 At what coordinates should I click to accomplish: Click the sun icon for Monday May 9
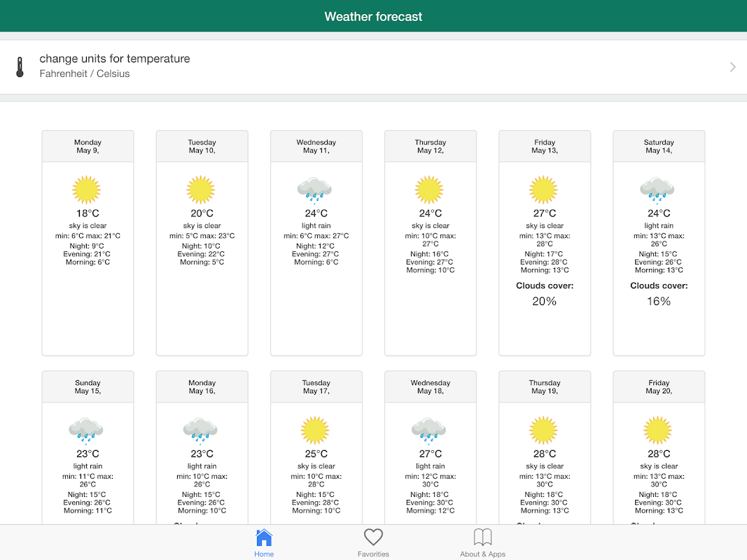[86, 190]
